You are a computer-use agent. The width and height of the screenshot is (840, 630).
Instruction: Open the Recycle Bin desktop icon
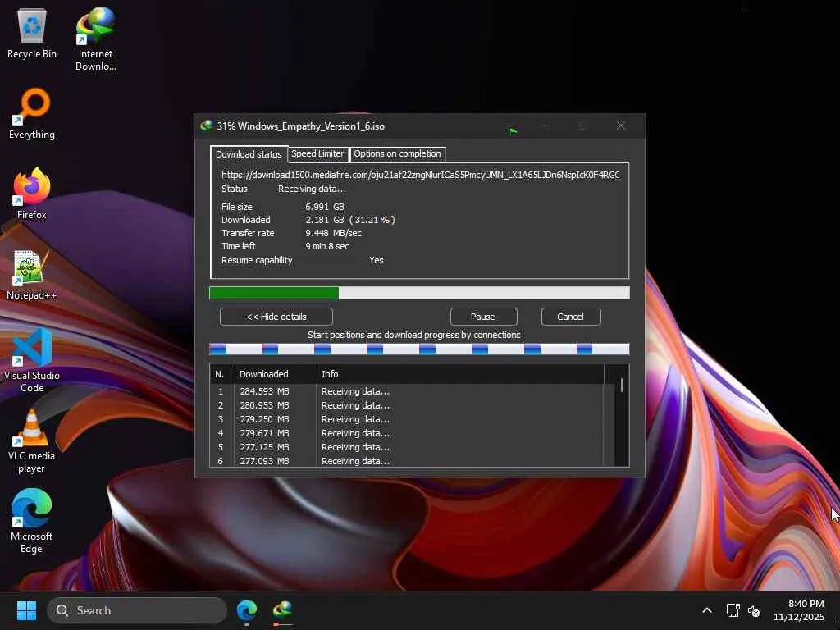32,33
